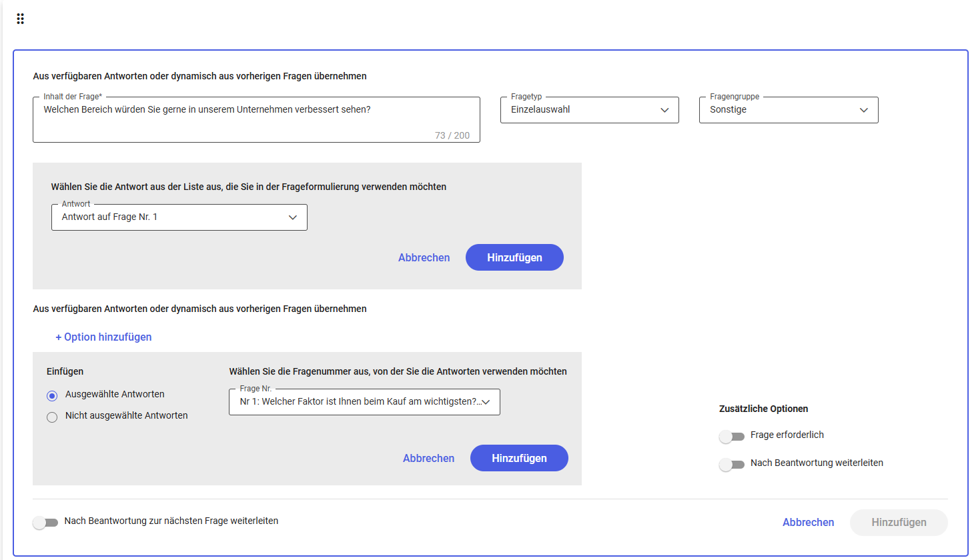Click the bottom-right Abbrechen link
The width and height of the screenshot is (972, 560).
point(808,522)
